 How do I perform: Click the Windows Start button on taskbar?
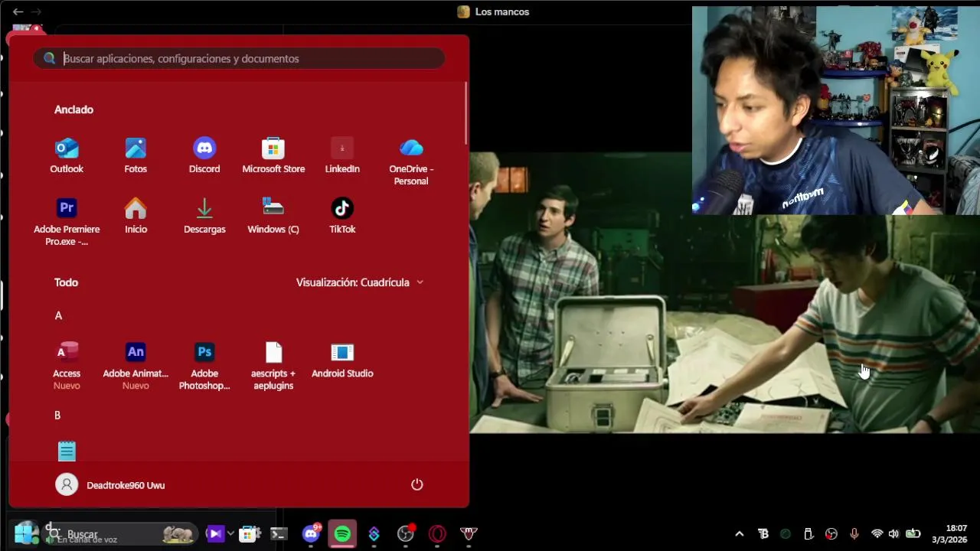(x=24, y=533)
